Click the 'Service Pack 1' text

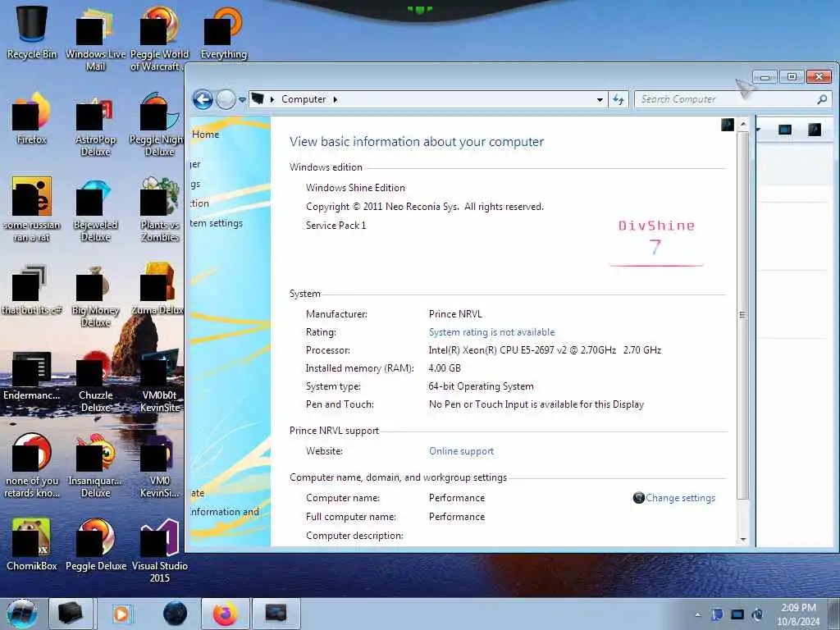[x=336, y=225]
